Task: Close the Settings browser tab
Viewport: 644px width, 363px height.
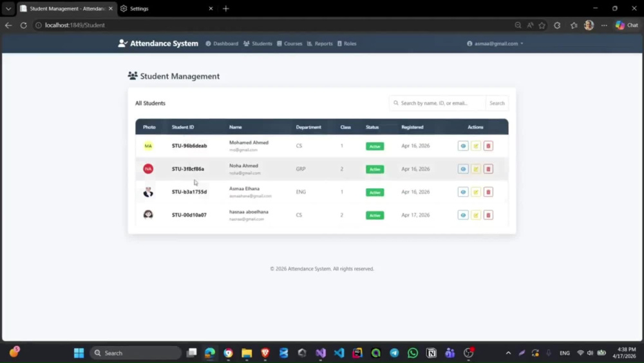Action: tap(211, 8)
